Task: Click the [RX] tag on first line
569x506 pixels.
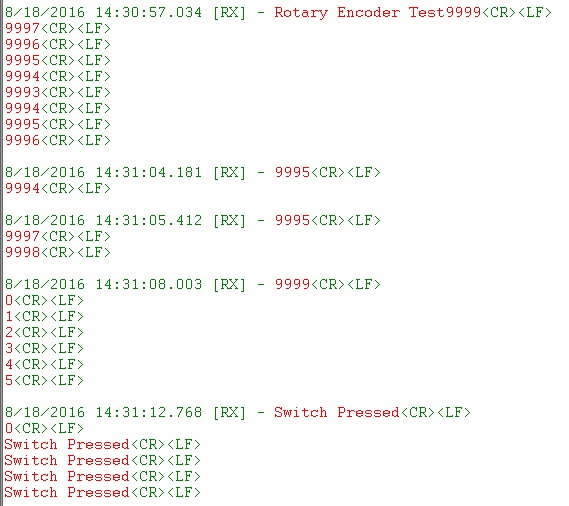Action: tap(229, 13)
